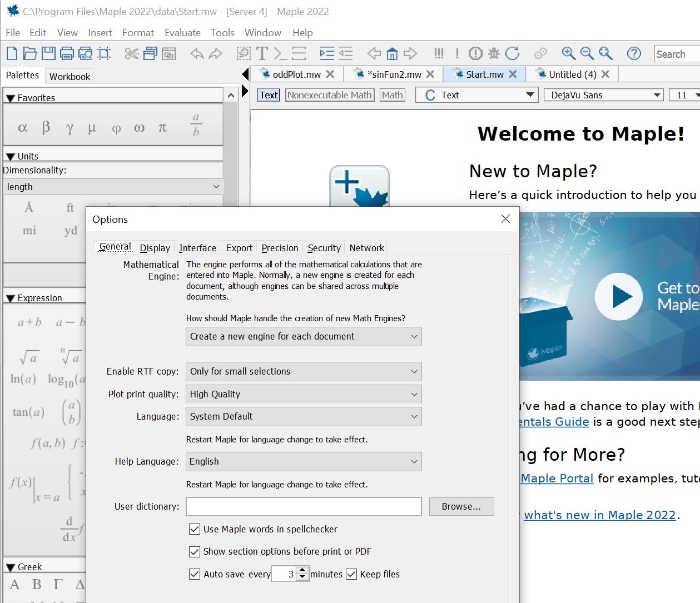Indent the section using toolbar icon
The height and width of the screenshot is (603, 700).
click(327, 53)
